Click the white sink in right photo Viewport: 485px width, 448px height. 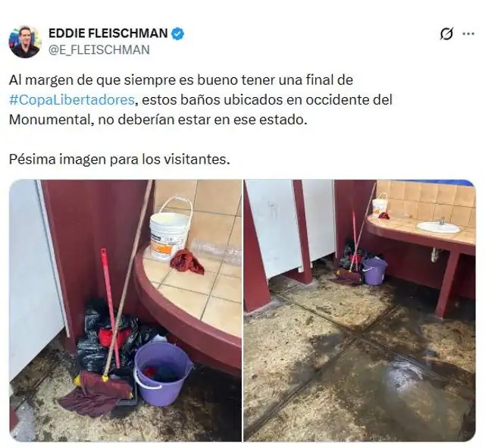tap(438, 227)
